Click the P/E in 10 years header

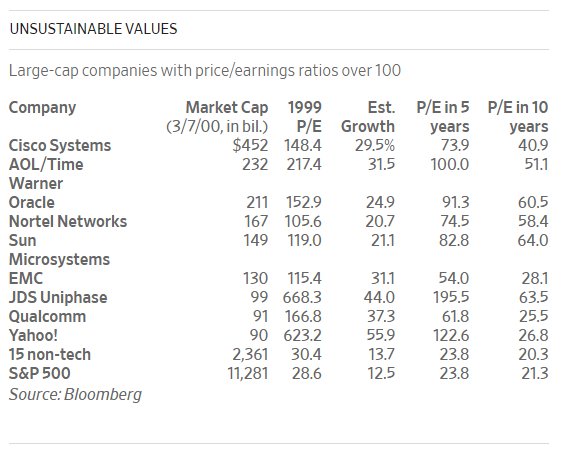518,117
